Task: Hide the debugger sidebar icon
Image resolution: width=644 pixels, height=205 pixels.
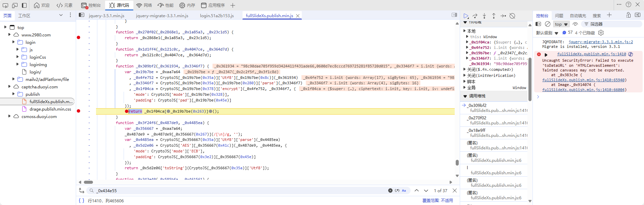Action: click(x=454, y=15)
